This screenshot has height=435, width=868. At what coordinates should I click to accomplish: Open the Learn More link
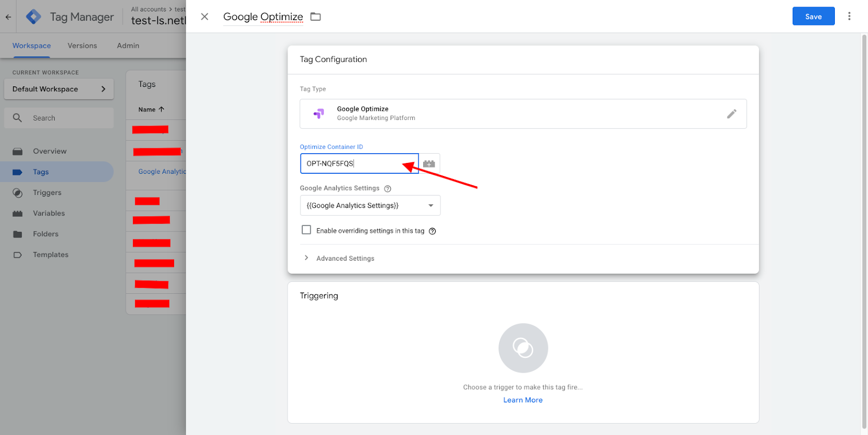(523, 400)
